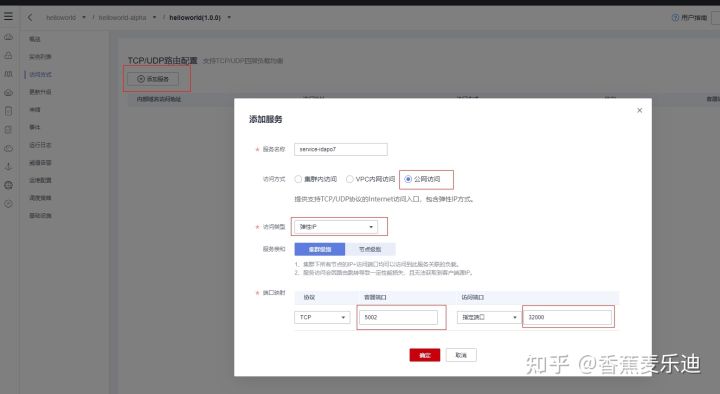Screen dimensions: 720x394
Task: Click the 内部服务访问地址 column header
Action: tap(159, 99)
